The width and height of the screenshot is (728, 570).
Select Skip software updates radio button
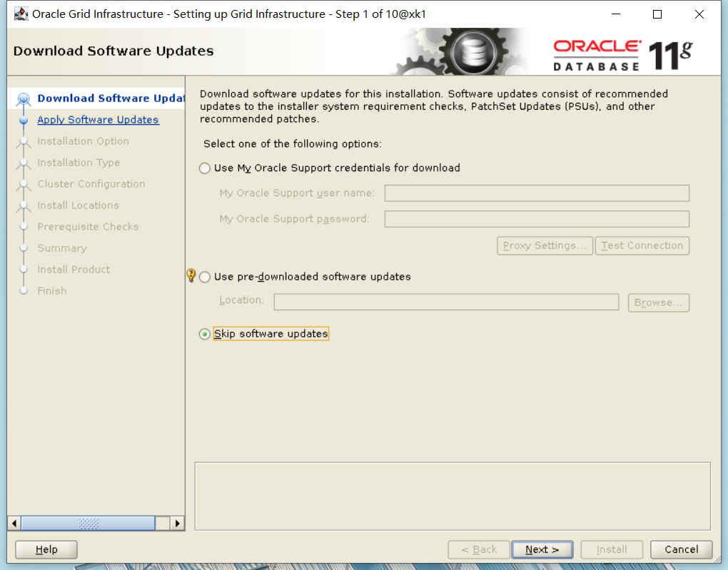(x=205, y=334)
